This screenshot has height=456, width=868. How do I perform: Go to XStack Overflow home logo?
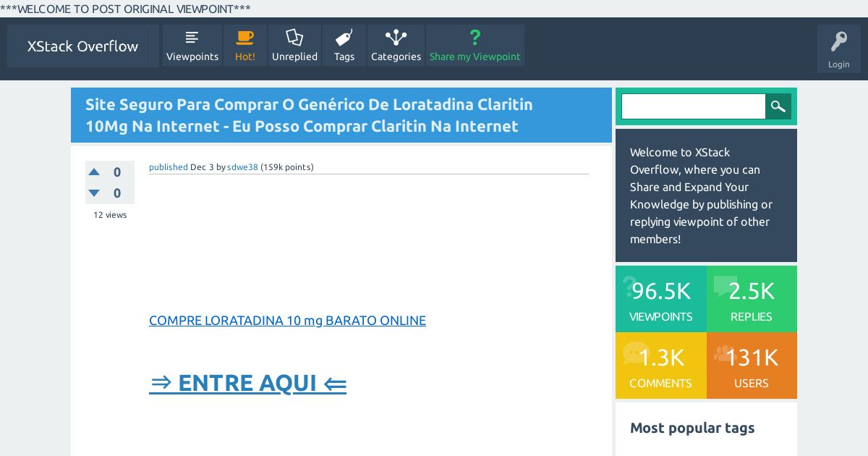pos(82,46)
